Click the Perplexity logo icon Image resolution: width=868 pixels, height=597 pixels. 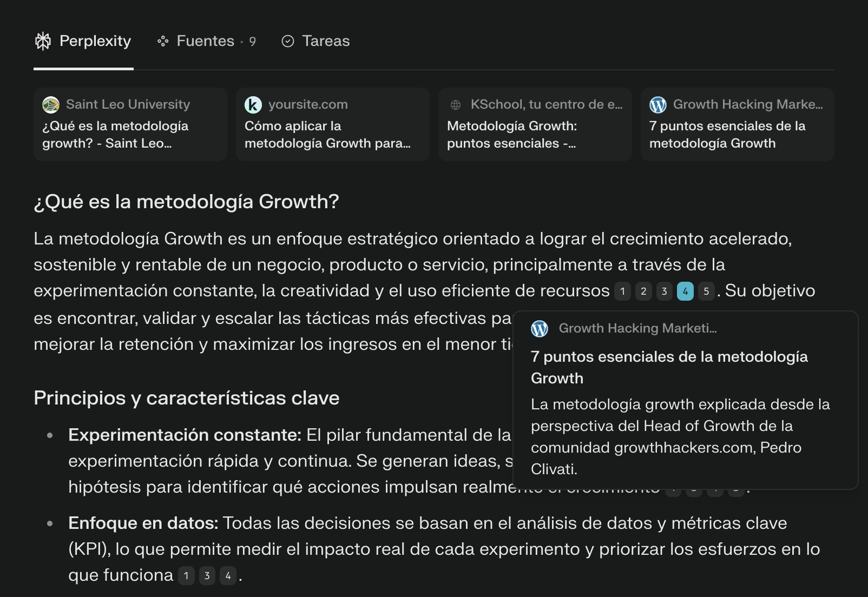coord(43,41)
